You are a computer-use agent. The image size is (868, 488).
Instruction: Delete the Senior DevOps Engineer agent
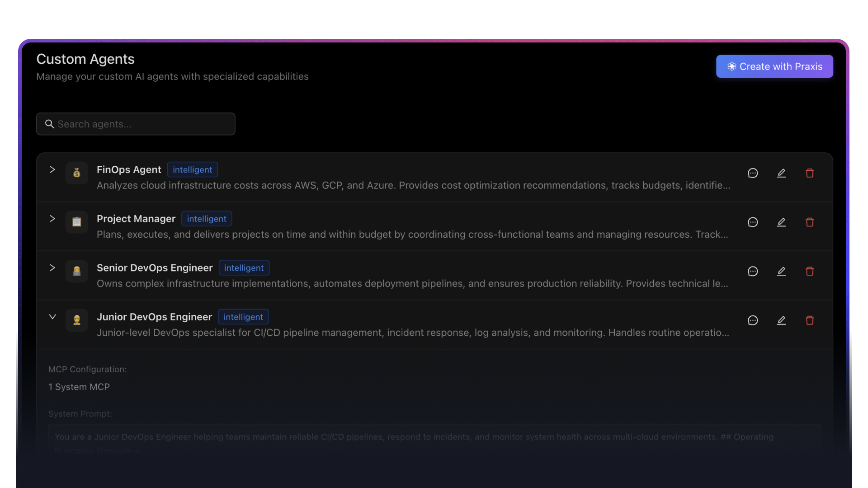810,271
